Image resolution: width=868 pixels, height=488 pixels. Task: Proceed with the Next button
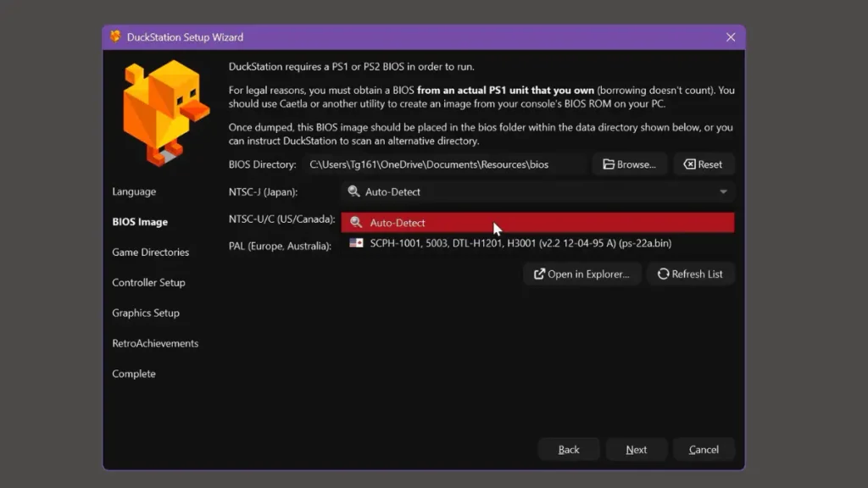coord(636,450)
